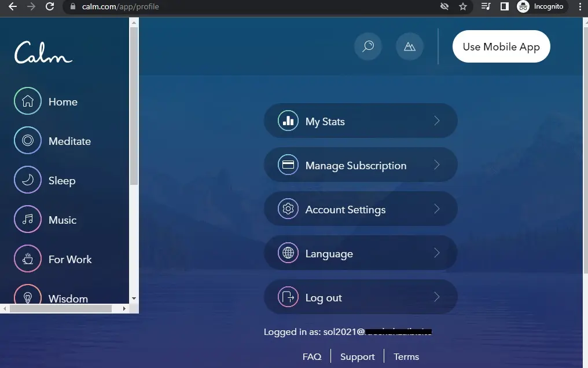Open the Terms link
Screen dimensions: 588x368
pyautogui.click(x=406, y=356)
